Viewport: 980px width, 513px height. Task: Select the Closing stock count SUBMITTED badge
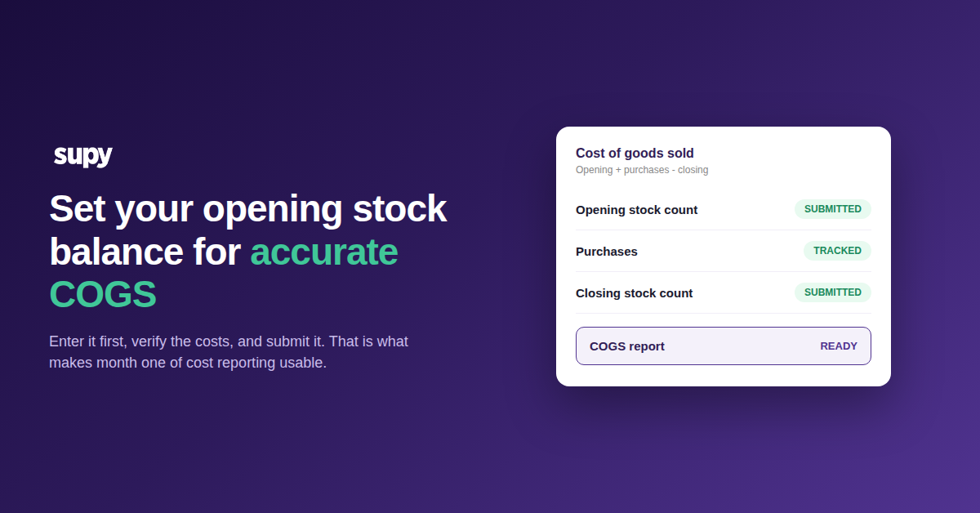[832, 292]
